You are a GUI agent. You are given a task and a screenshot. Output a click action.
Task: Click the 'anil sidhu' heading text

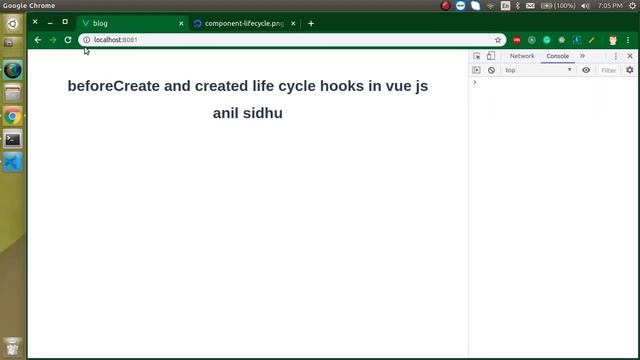tap(248, 113)
